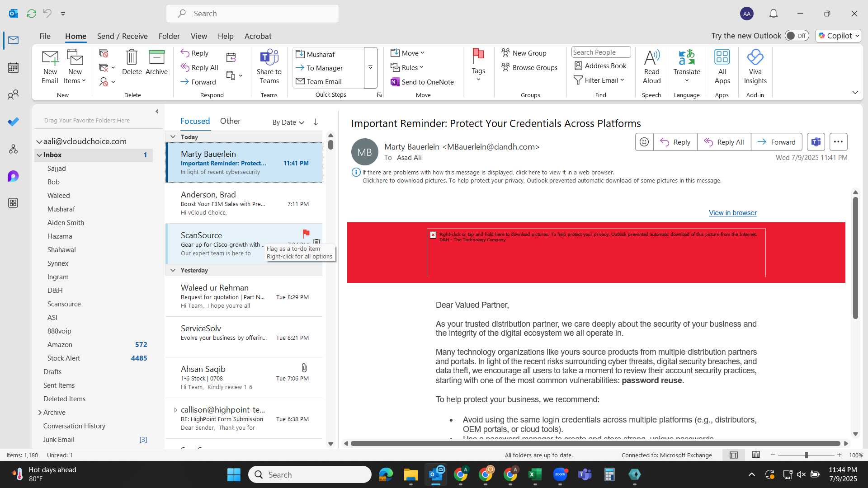
Task: Open the Tags dropdown
Action: click(478, 66)
